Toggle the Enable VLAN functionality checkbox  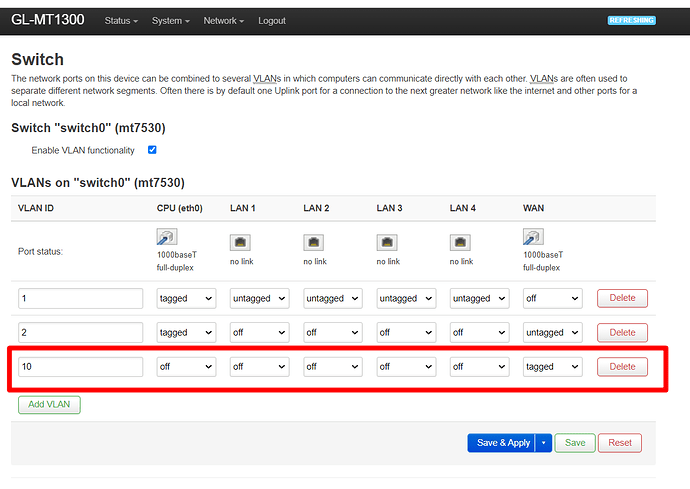pos(152,150)
